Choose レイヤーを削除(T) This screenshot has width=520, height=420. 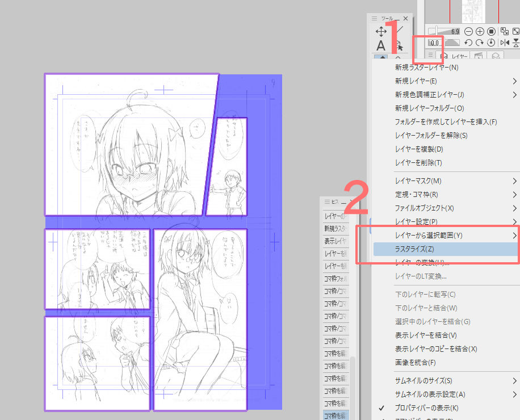(x=418, y=163)
